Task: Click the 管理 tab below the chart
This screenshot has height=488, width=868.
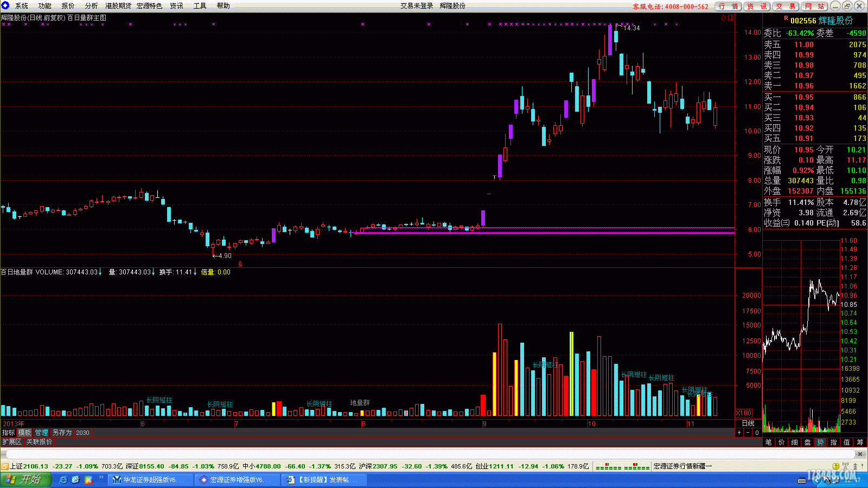Action: click(41, 433)
